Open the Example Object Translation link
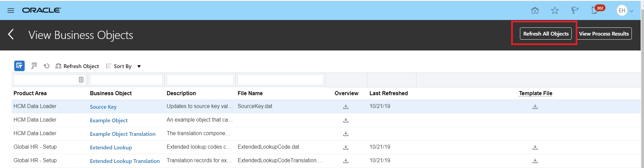 click(123, 134)
